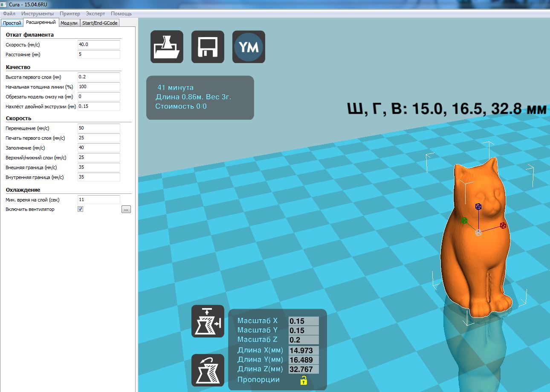Screen dimensions: 550x392
Task: Click the retraction Скорость (мм/с) field
Action: 98,45
